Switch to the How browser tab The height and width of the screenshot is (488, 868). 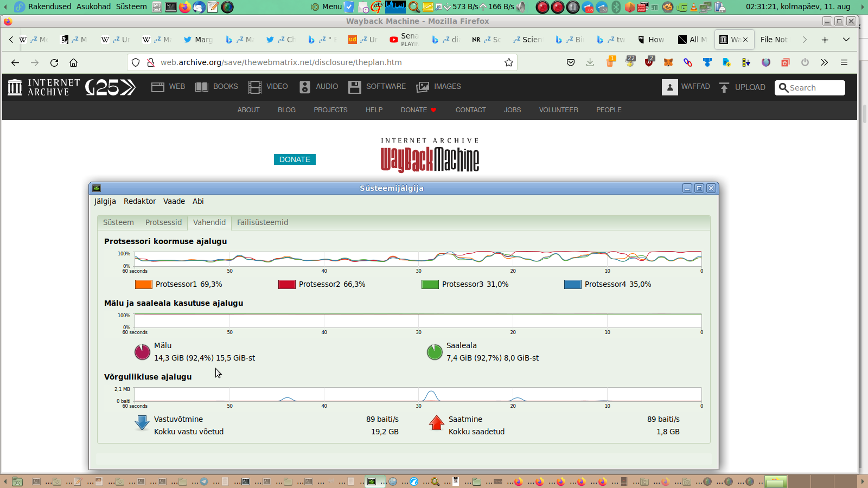[651, 40]
